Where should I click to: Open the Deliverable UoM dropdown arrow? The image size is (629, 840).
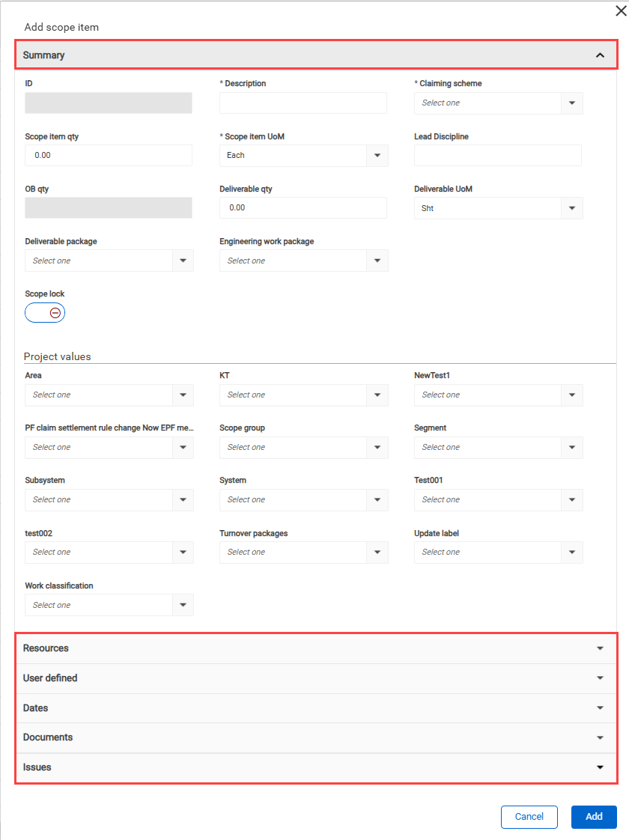coord(571,208)
